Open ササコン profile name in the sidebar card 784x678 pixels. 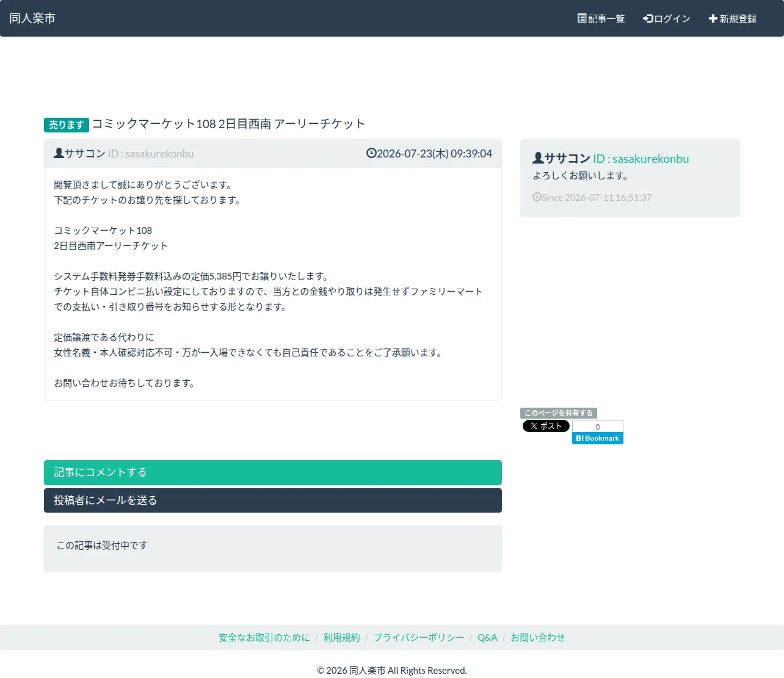tap(567, 159)
